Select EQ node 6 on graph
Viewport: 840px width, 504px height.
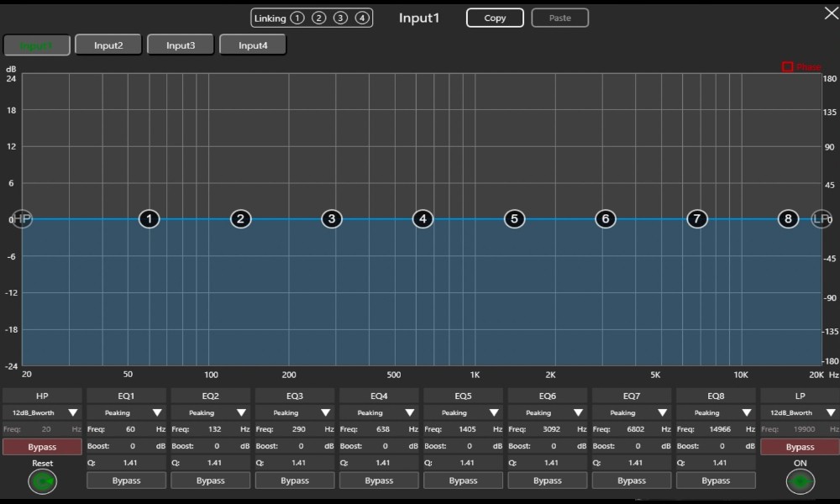606,218
